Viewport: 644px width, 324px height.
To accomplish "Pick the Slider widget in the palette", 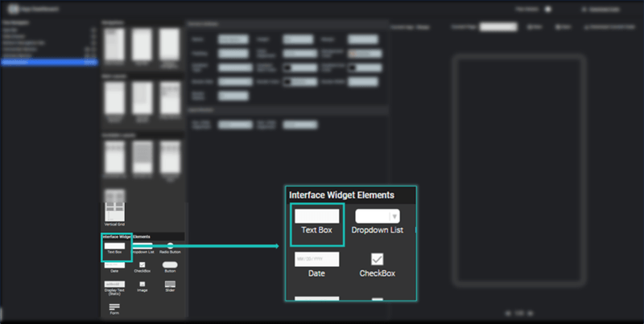I will 170,285.
